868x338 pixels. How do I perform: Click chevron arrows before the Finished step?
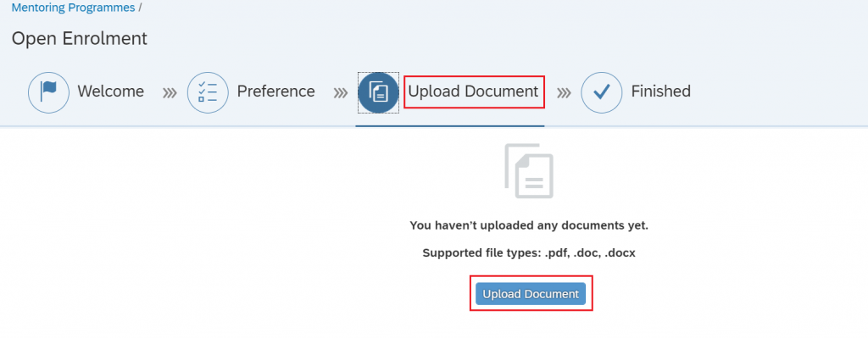tap(564, 93)
